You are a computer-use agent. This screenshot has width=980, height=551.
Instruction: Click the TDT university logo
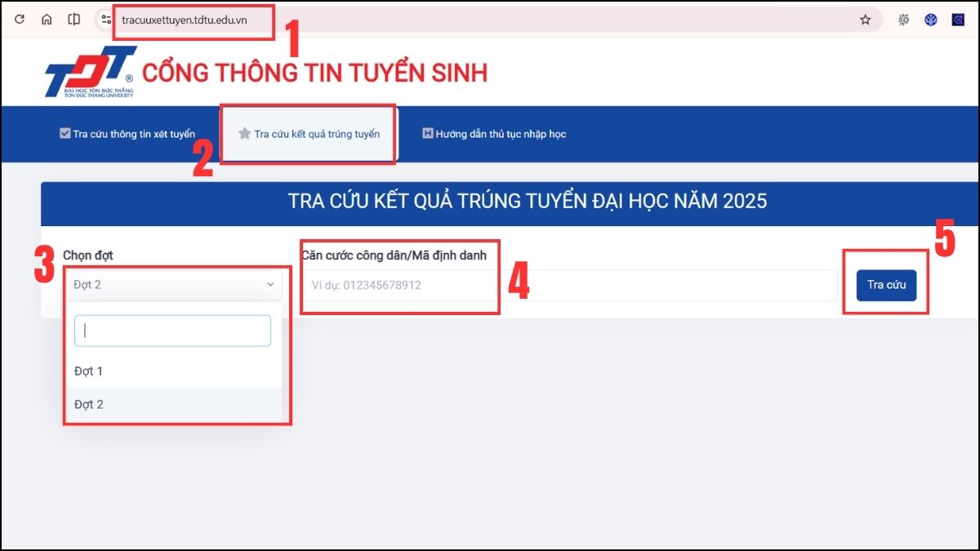click(x=90, y=72)
